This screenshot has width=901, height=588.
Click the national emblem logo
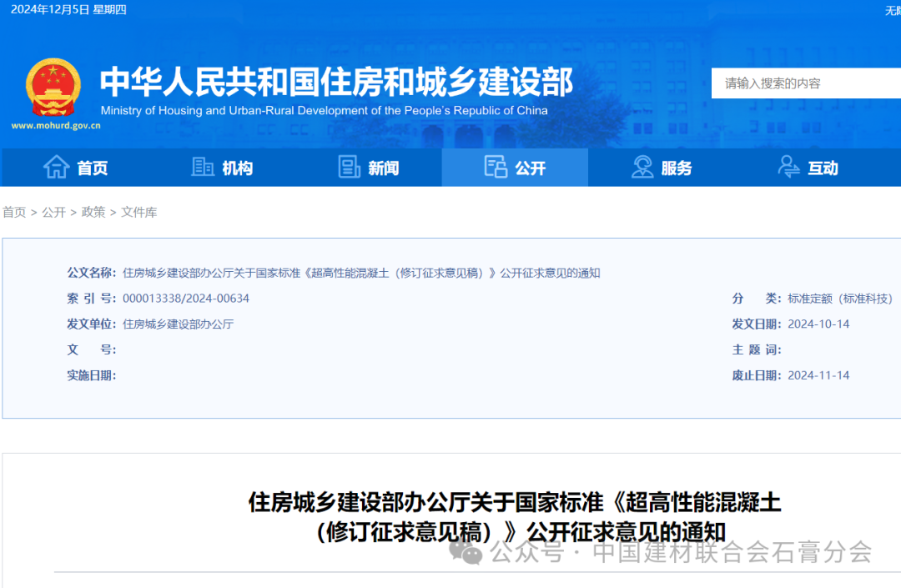53,88
